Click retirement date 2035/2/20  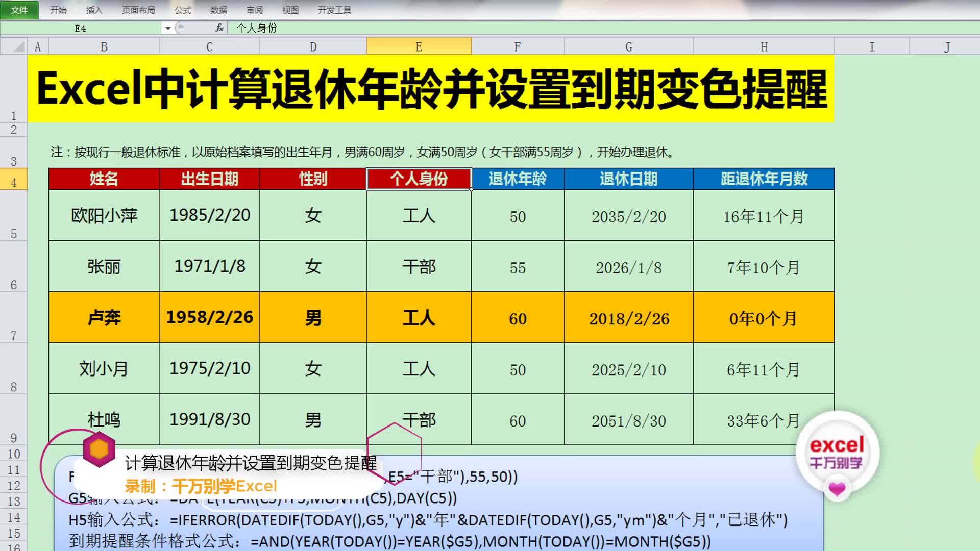(x=629, y=215)
